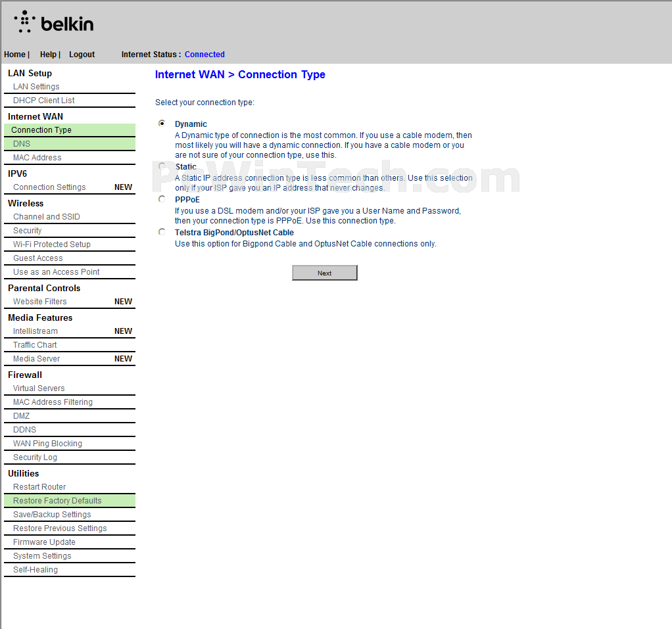The width and height of the screenshot is (672, 629).
Task: Open Use as an Access Point
Action: click(56, 272)
